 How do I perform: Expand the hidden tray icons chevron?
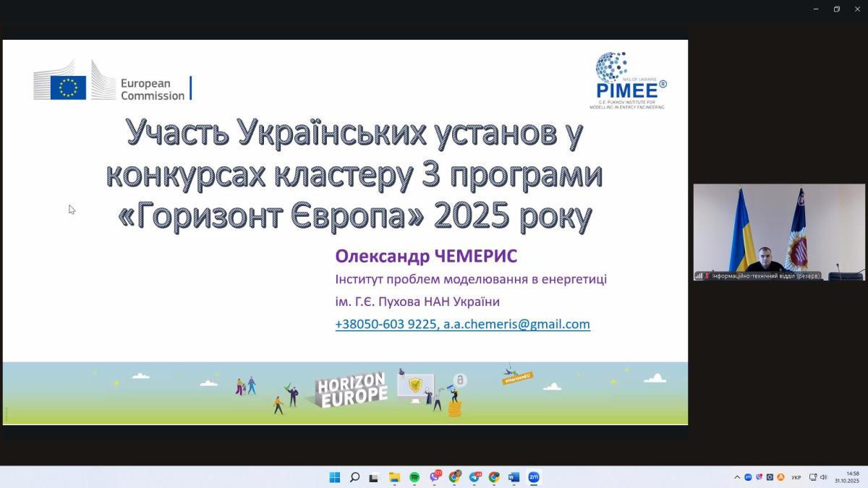737,477
